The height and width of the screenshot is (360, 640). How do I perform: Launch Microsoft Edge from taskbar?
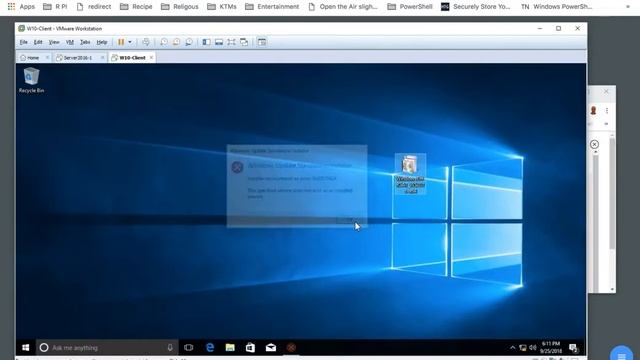pyautogui.click(x=210, y=348)
